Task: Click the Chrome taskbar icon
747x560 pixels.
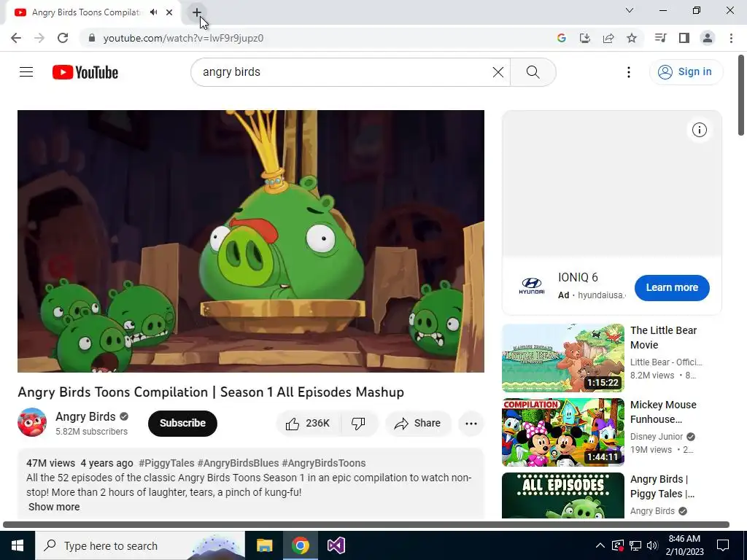Action: tap(300, 545)
